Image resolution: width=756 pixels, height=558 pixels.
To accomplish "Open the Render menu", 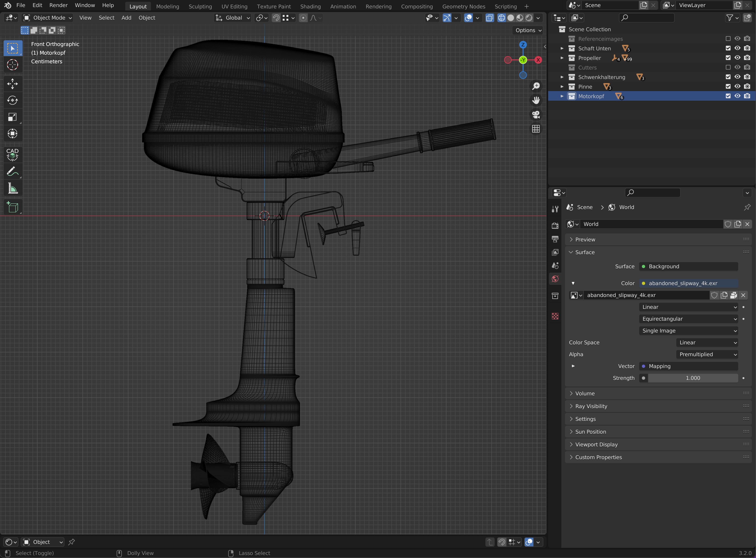I will (x=59, y=5).
